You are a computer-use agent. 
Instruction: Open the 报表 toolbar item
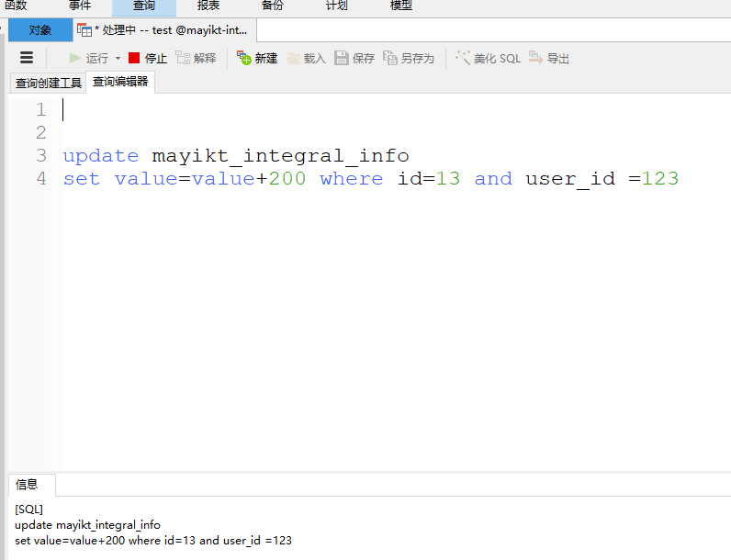tap(208, 6)
